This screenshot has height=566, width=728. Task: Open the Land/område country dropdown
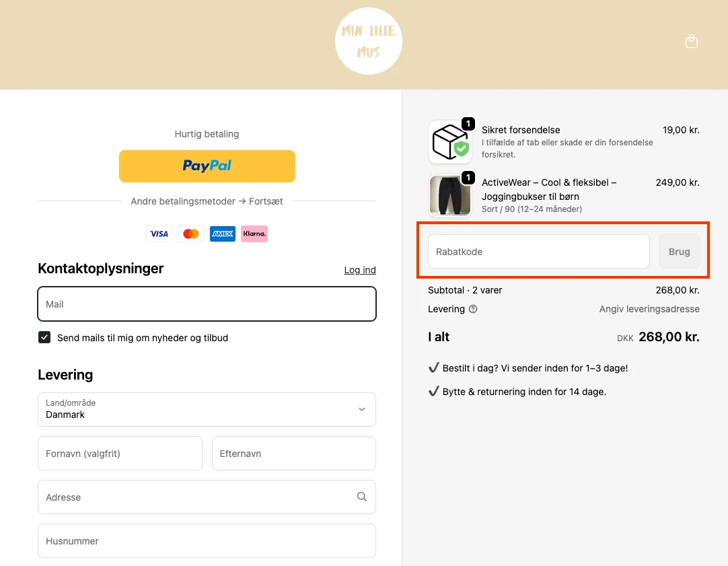pos(207,409)
